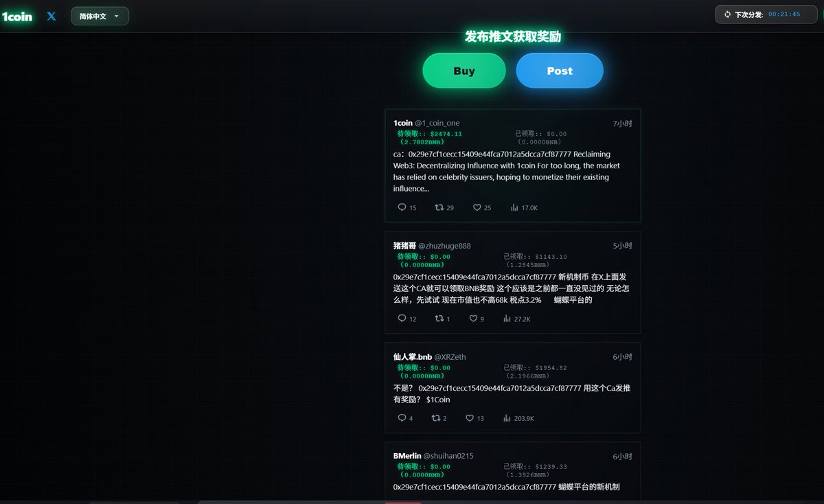Click the 下次分发 countdown timer

coord(783,14)
